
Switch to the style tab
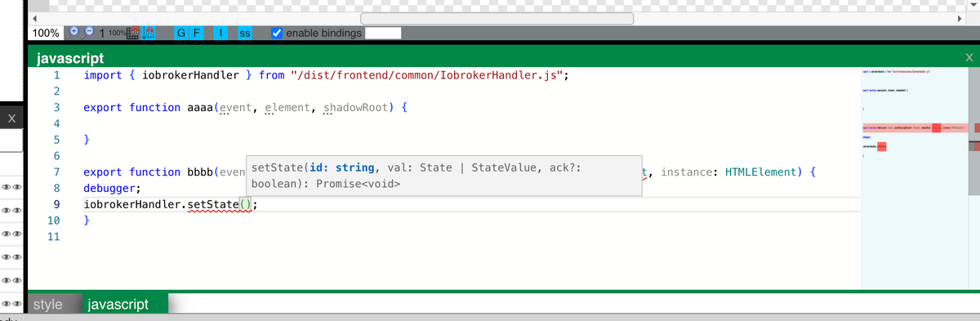pos(47,305)
